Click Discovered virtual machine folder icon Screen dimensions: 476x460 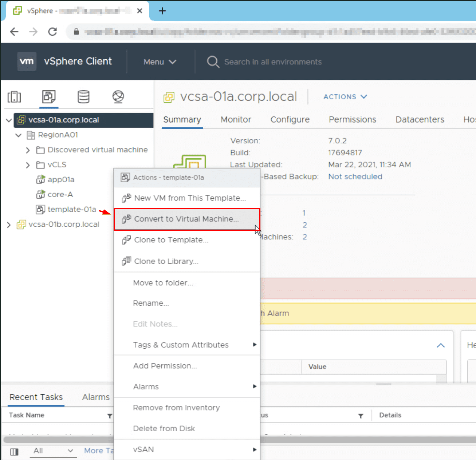click(x=40, y=150)
